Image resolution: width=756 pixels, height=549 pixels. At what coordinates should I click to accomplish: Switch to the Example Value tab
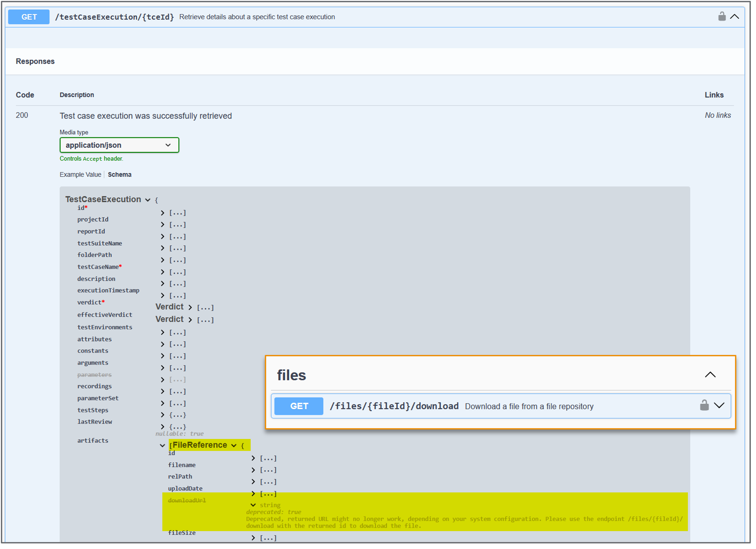80,174
